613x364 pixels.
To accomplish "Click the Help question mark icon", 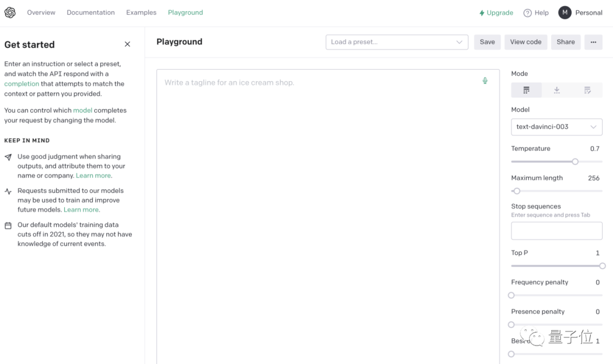I will pyautogui.click(x=527, y=13).
